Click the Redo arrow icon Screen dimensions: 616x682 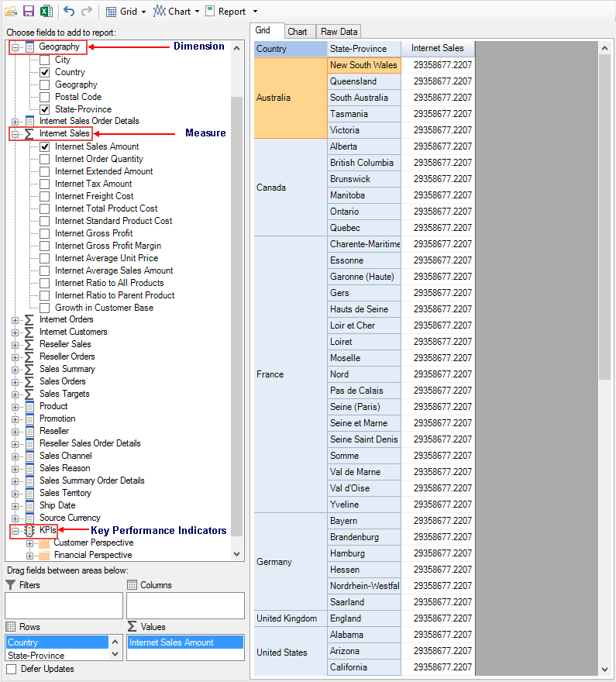point(87,12)
